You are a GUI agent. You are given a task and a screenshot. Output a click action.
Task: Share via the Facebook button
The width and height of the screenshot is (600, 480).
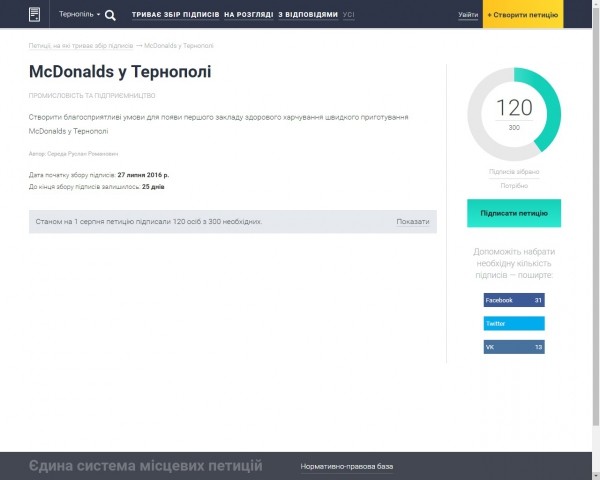(514, 300)
